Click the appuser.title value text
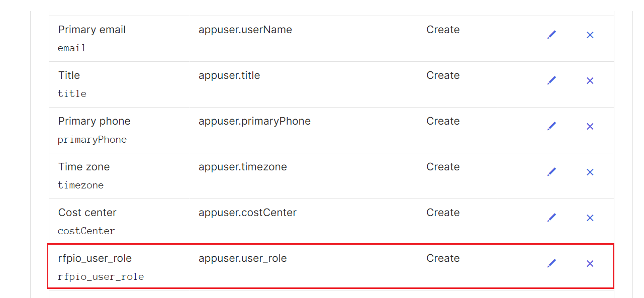Screen dimensions: 644x298 pyautogui.click(x=229, y=75)
